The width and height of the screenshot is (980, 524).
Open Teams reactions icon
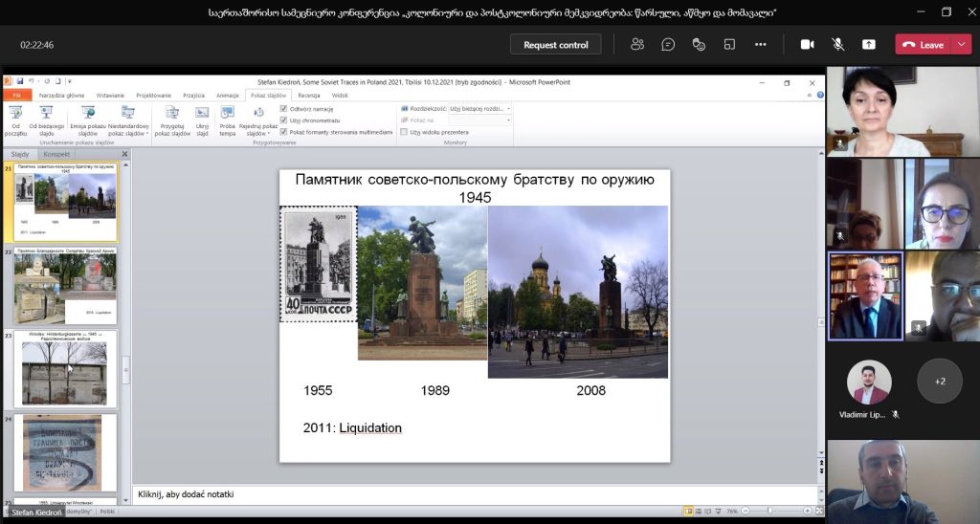[x=699, y=44]
